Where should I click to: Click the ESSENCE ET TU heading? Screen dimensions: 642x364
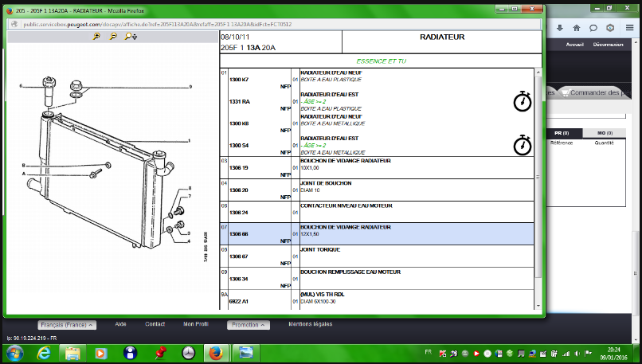coord(382,61)
